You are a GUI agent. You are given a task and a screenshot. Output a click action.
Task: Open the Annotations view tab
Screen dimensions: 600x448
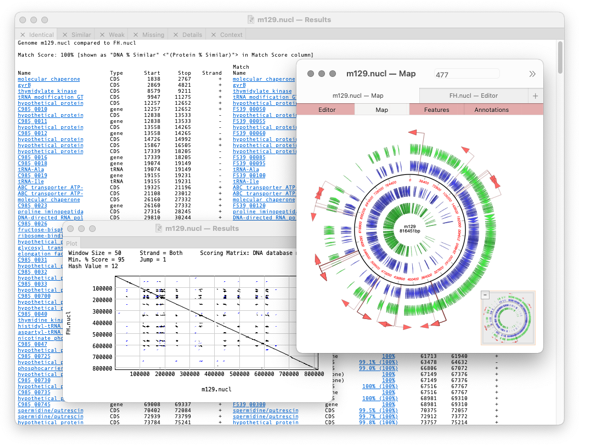click(491, 110)
